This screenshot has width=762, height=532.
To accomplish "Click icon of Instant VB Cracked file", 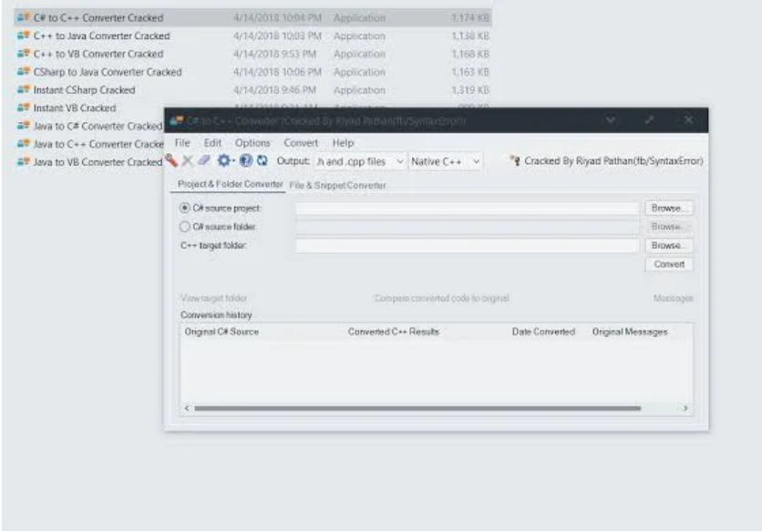I will coord(24,107).
